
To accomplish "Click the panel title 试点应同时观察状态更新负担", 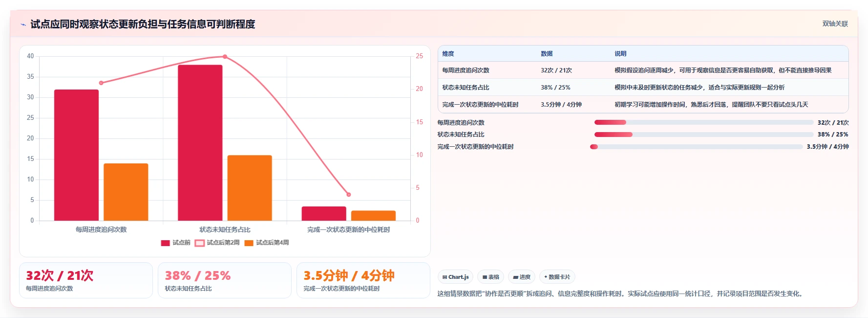I will coord(143,24).
